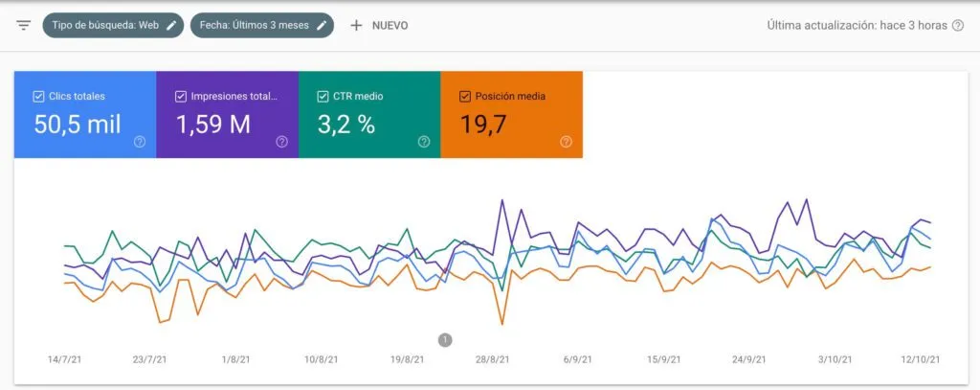The width and height of the screenshot is (980, 390).
Task: Click the Tipo de búsqueda: Web chip
Action: pyautogui.click(x=113, y=26)
